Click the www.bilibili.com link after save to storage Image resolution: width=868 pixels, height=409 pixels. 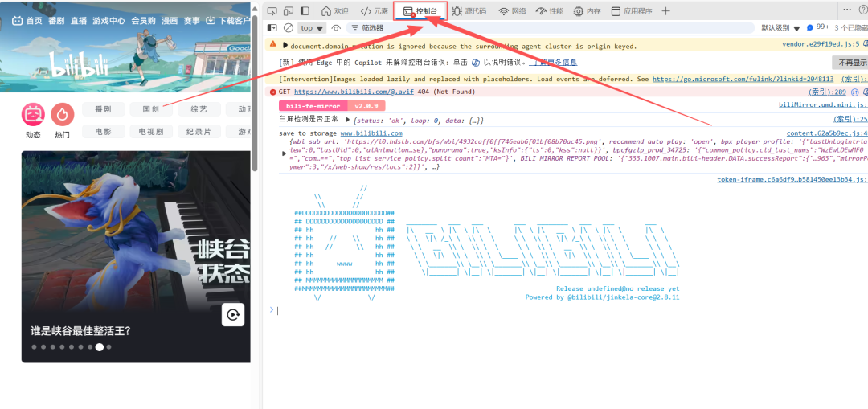click(x=371, y=133)
